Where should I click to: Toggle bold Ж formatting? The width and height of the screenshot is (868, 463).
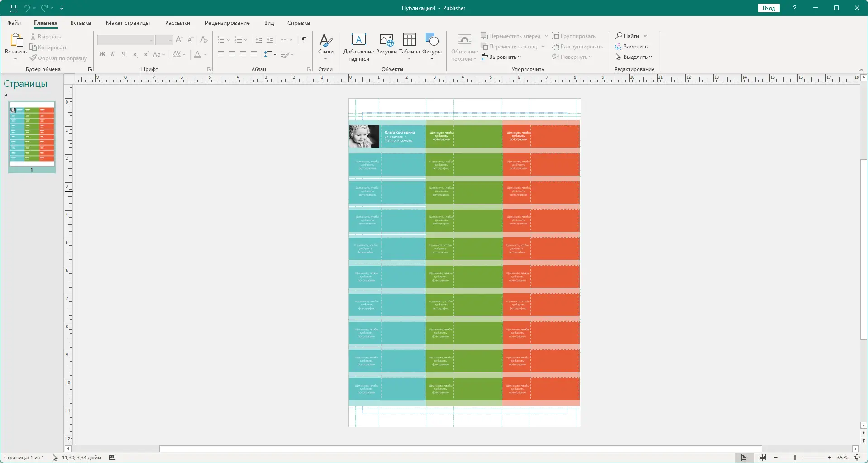coord(102,54)
